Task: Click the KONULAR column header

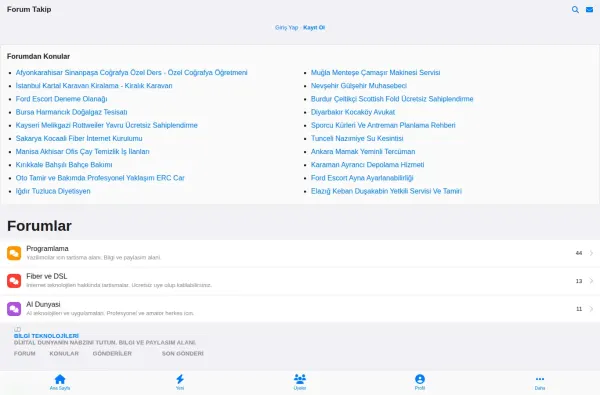Action: (x=64, y=354)
